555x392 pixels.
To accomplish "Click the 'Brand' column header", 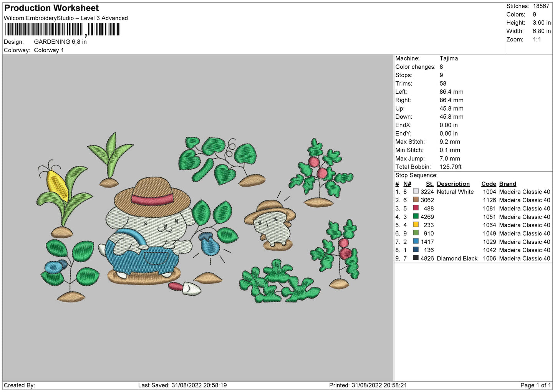I will (x=508, y=184).
